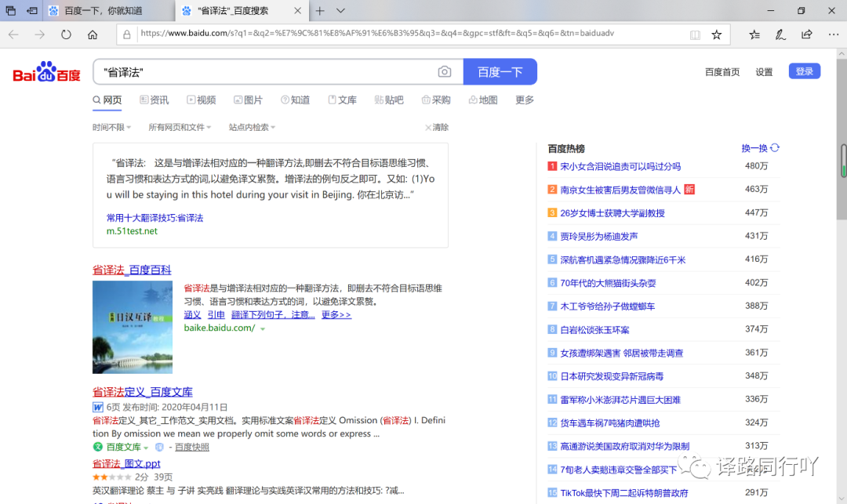Open the Favorites hub icon
Viewport: 847px width, 504px height.
754,34
